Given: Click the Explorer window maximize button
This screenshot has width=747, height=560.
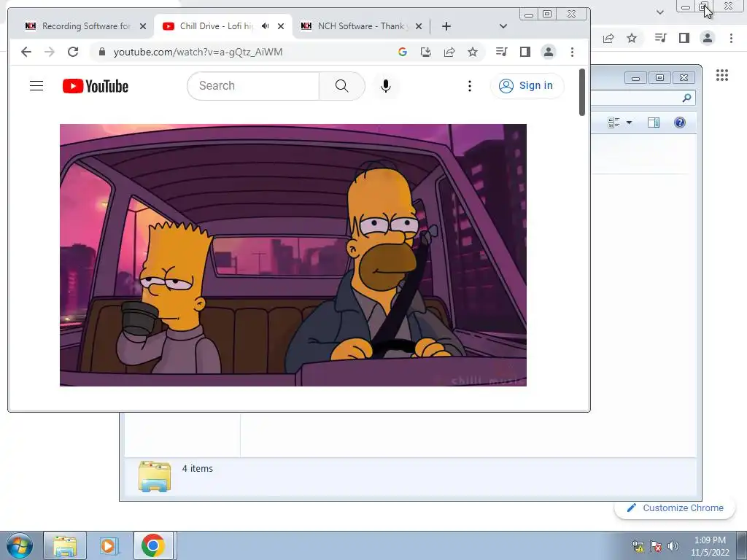Looking at the screenshot, I should (659, 77).
